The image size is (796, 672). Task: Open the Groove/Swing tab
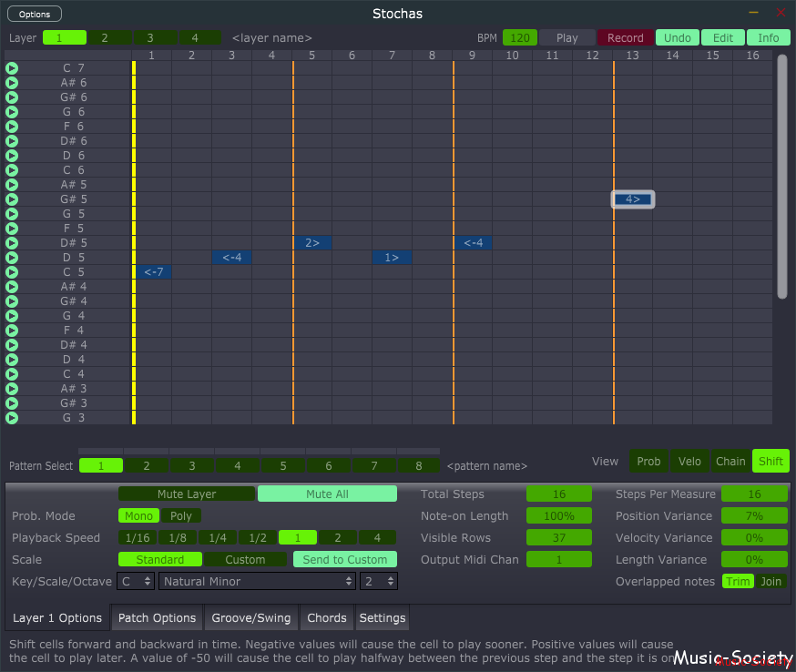(x=250, y=617)
